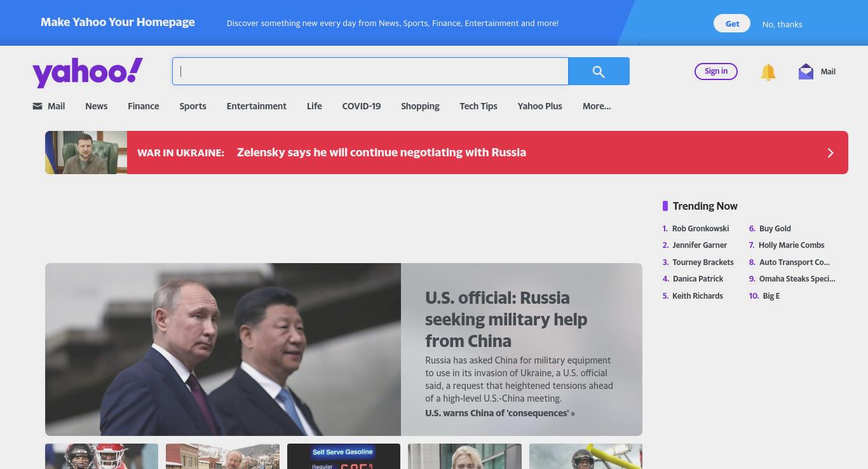
Task: Open the COVID-19 section
Action: (x=362, y=106)
